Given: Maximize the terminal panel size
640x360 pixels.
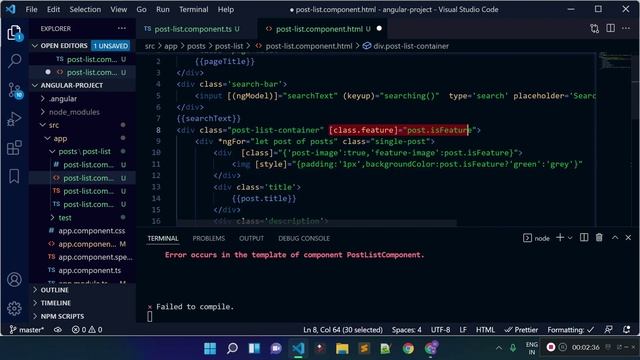Looking at the screenshot, I should (x=615, y=238).
